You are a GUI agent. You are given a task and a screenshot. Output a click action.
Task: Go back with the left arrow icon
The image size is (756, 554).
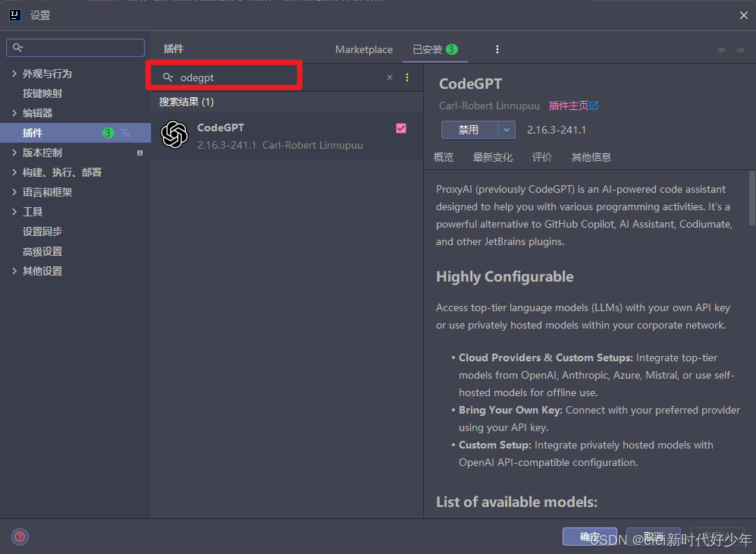click(721, 49)
